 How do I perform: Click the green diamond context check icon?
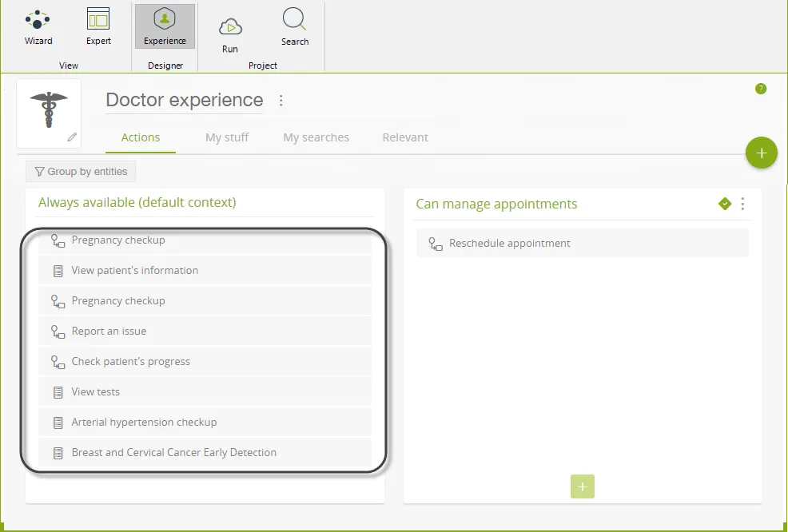pos(725,204)
